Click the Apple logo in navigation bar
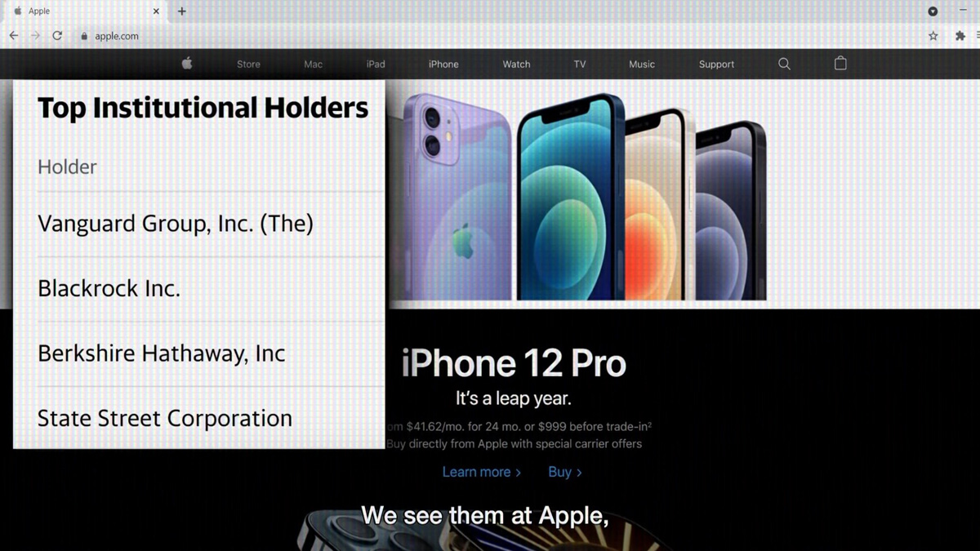This screenshot has height=551, width=980. tap(187, 63)
